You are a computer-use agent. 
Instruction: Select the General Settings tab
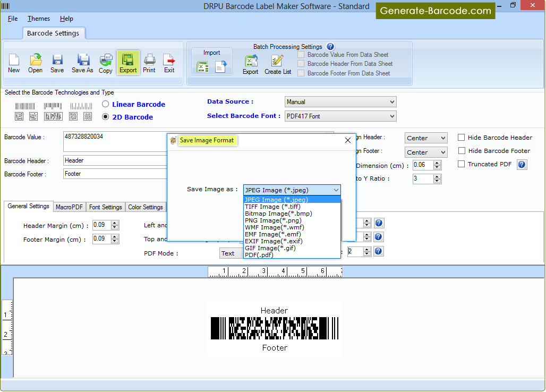point(29,206)
